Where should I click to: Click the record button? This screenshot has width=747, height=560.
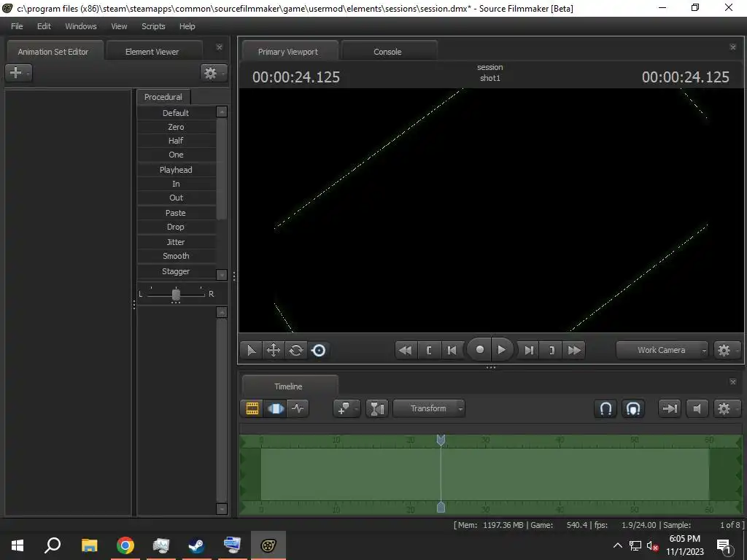click(480, 350)
